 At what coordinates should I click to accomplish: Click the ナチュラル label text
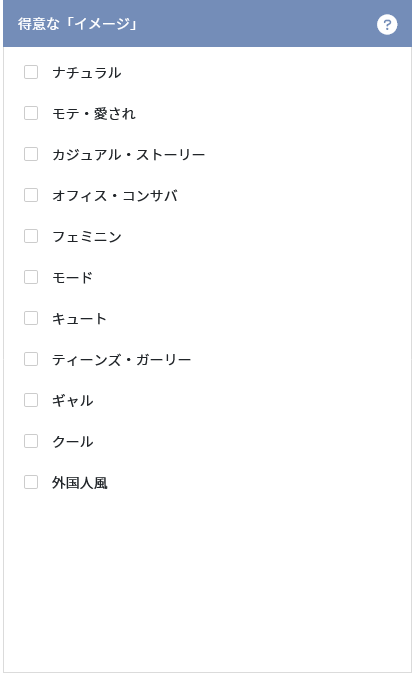point(87,72)
